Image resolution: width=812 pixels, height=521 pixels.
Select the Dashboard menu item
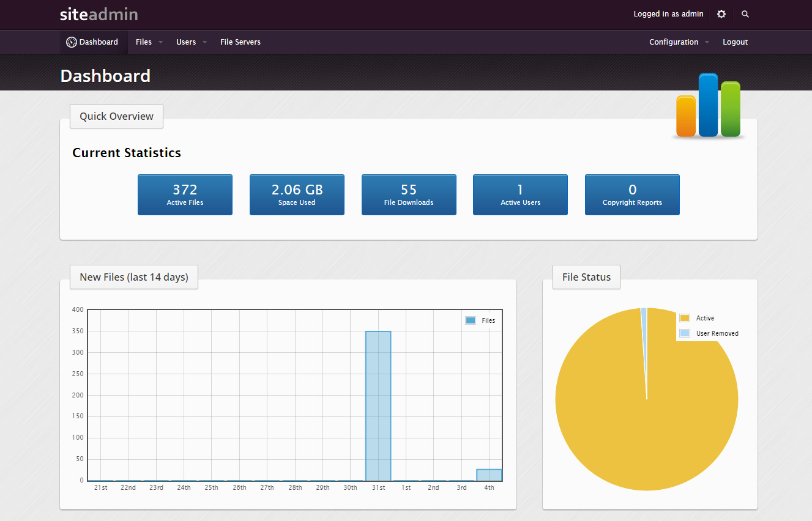tap(98, 42)
